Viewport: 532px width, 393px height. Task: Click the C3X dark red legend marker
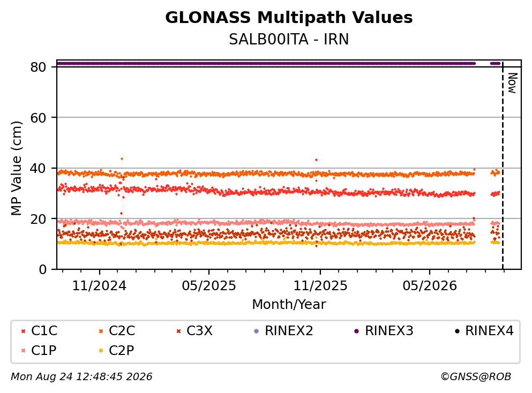point(179,331)
